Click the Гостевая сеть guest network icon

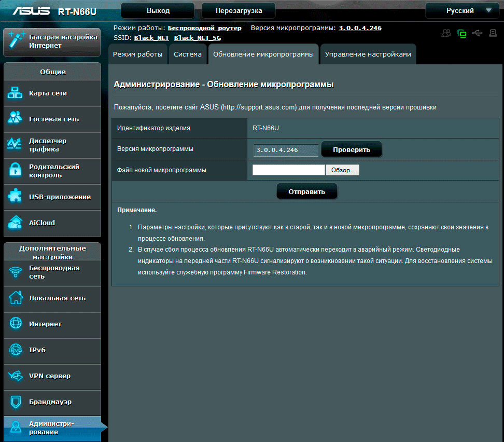(15, 118)
